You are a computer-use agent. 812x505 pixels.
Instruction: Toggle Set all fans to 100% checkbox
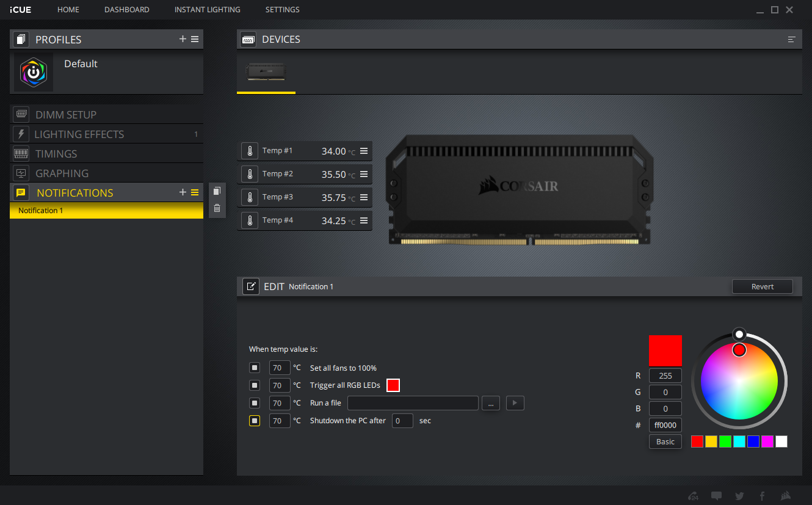(x=255, y=368)
